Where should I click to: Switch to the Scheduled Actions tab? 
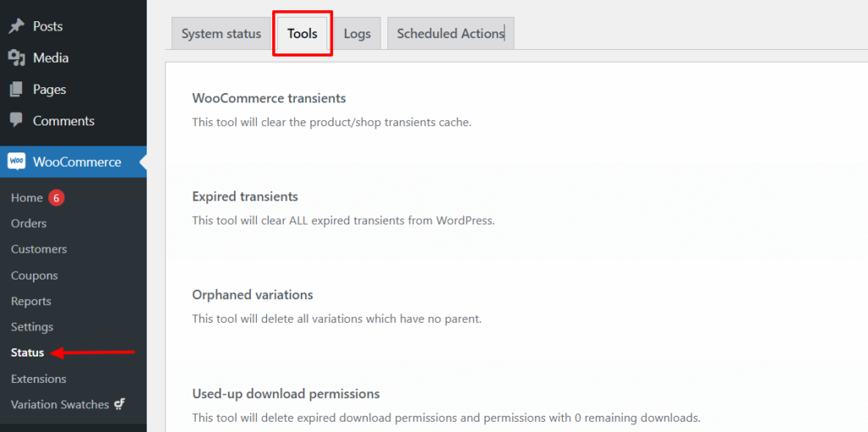point(451,33)
